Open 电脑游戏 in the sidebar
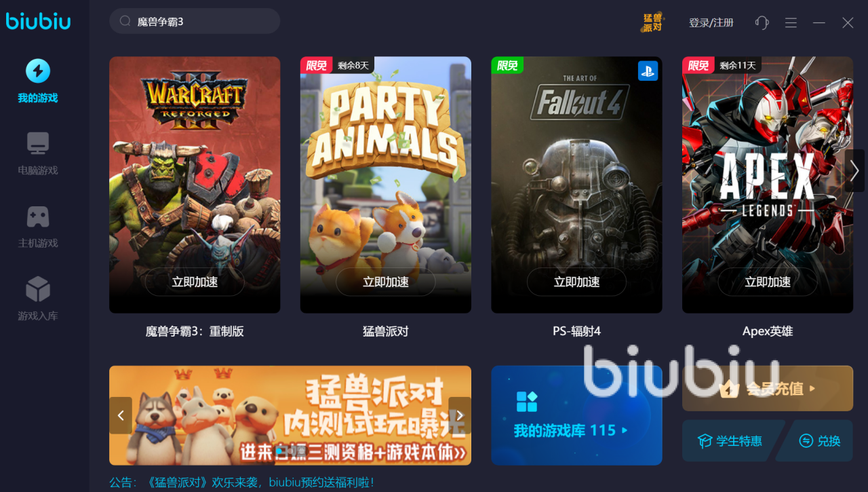This screenshot has height=492, width=868. (38, 154)
